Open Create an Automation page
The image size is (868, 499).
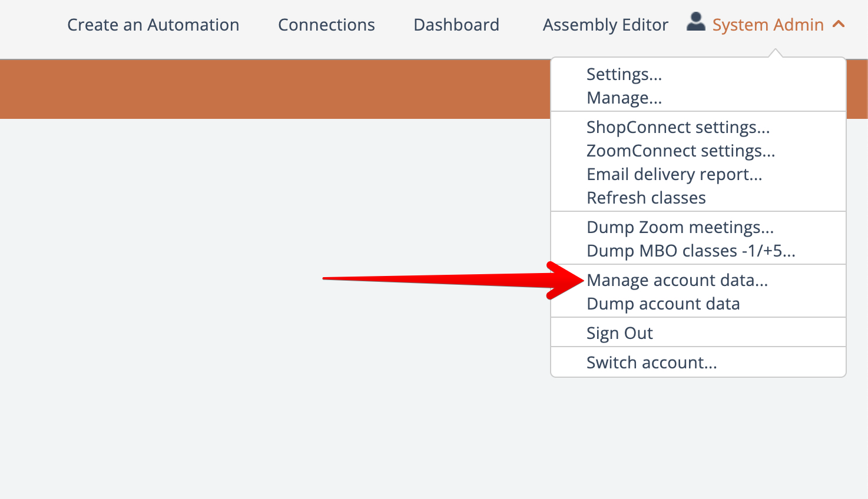[x=153, y=25]
